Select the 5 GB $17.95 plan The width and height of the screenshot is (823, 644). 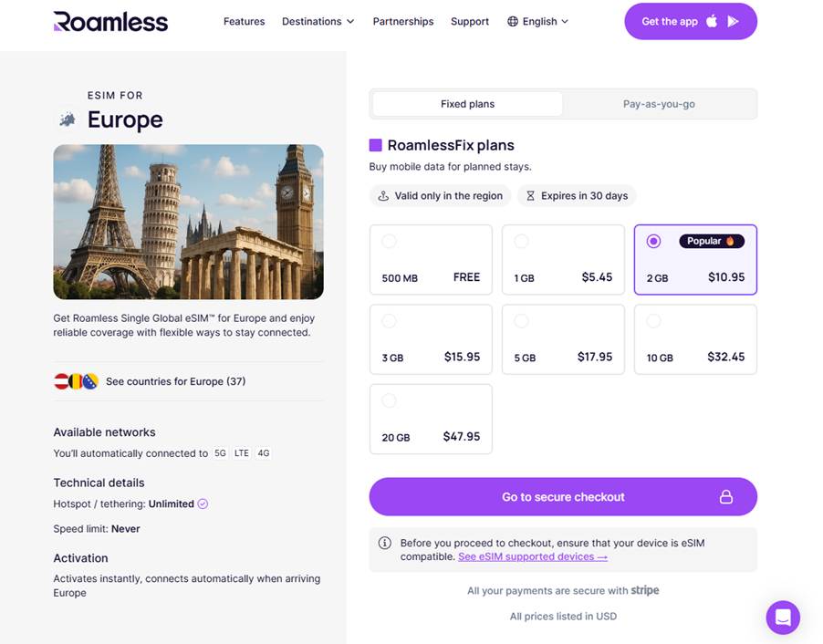pos(563,339)
